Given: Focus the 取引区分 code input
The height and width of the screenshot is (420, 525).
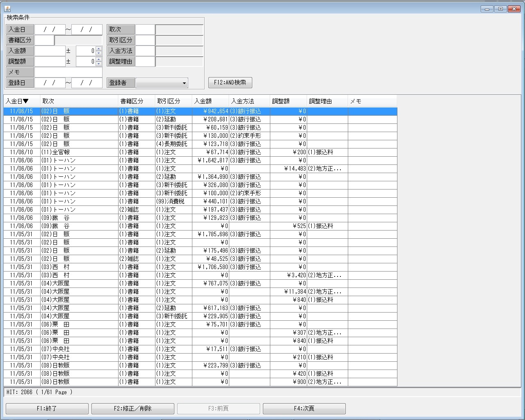Looking at the screenshot, I should (145, 40).
